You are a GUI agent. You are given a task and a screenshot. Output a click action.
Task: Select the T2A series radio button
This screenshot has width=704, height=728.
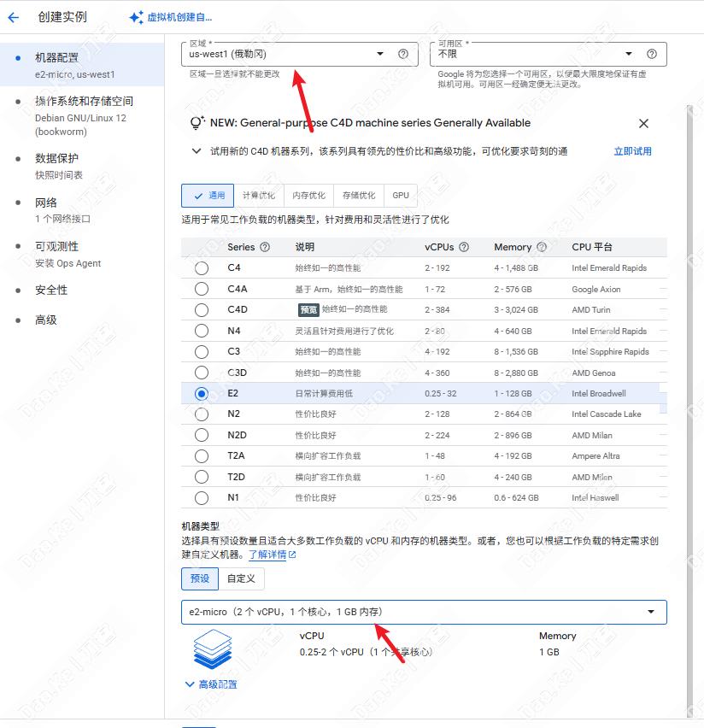pyautogui.click(x=202, y=456)
